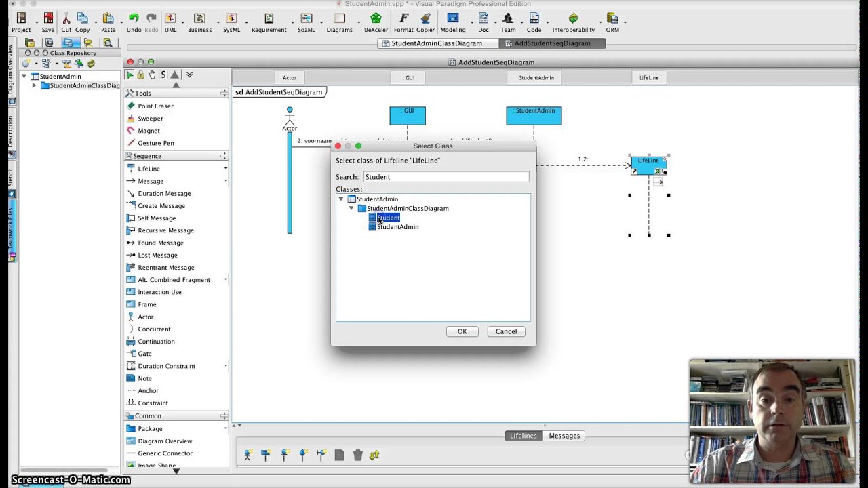Open the SysML toolbar item
Screen dimensions: 868x488
pos(231,22)
